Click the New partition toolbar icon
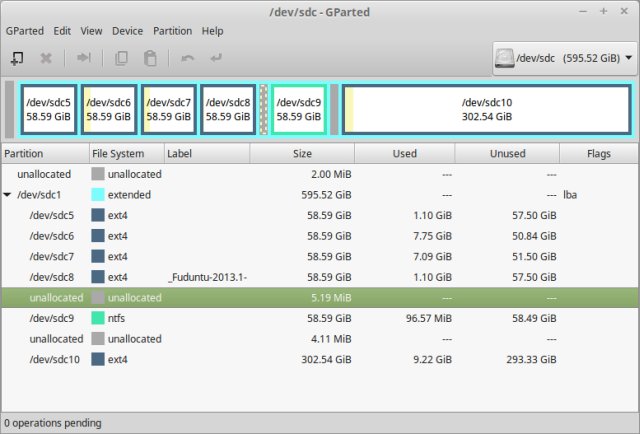Screen dimensions: 640x434 pyautogui.click(x=17, y=58)
